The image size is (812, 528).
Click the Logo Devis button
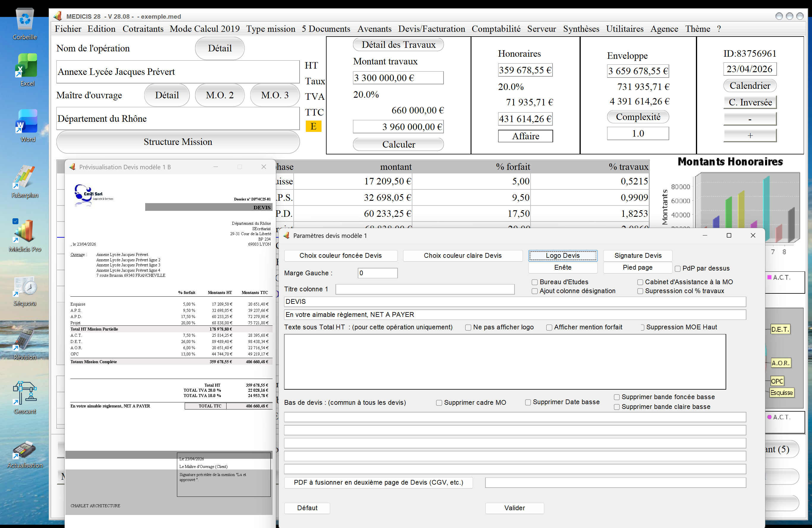(563, 256)
